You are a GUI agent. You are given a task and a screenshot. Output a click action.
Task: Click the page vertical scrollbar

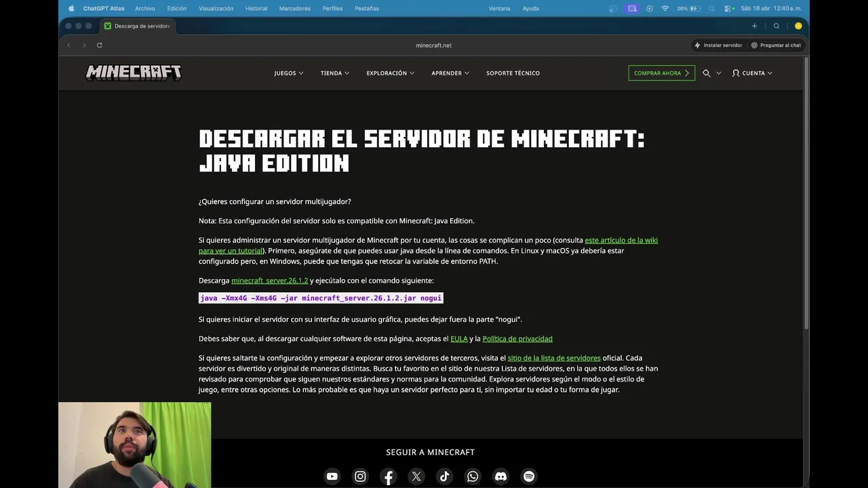[806, 193]
